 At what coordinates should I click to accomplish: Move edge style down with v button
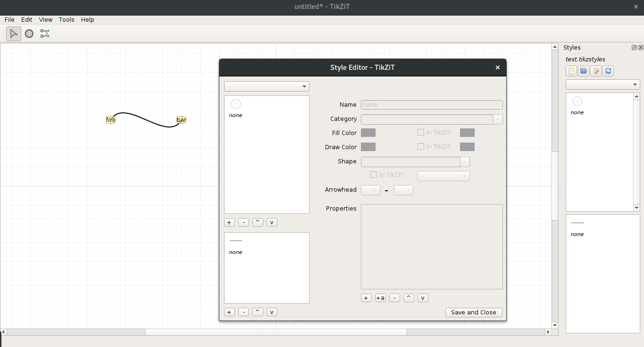(x=272, y=312)
